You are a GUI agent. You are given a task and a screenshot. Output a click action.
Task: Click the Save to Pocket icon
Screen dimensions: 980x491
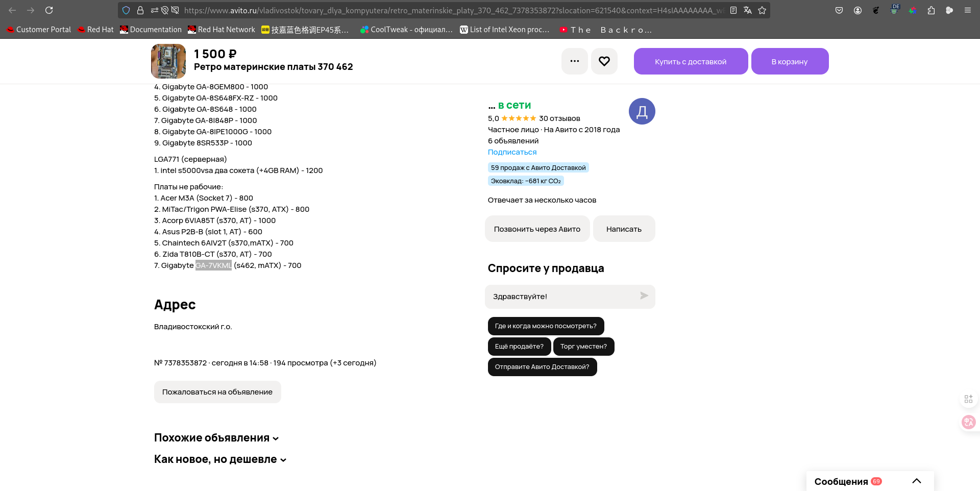[839, 10]
